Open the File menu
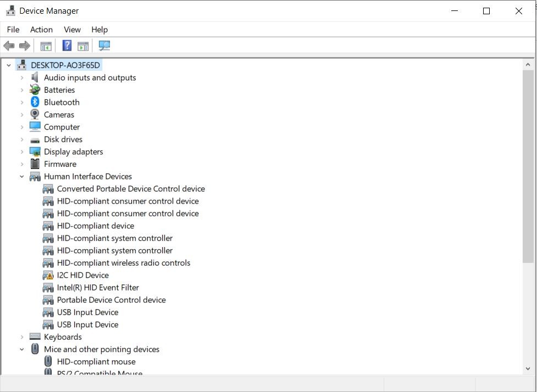The width and height of the screenshot is (537, 392). pyautogui.click(x=13, y=30)
